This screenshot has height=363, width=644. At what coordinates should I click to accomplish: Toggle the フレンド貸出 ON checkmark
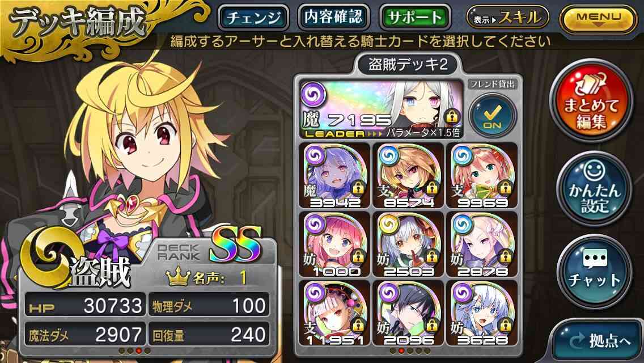493,116
